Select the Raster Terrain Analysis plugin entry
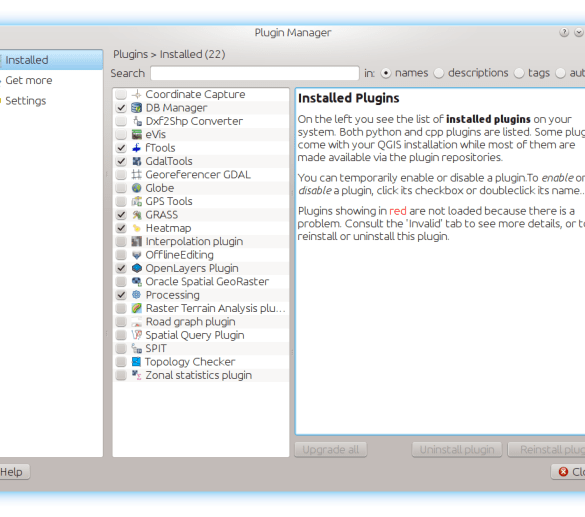Screen dimensions: 585x517 pyautogui.click(x=201, y=308)
